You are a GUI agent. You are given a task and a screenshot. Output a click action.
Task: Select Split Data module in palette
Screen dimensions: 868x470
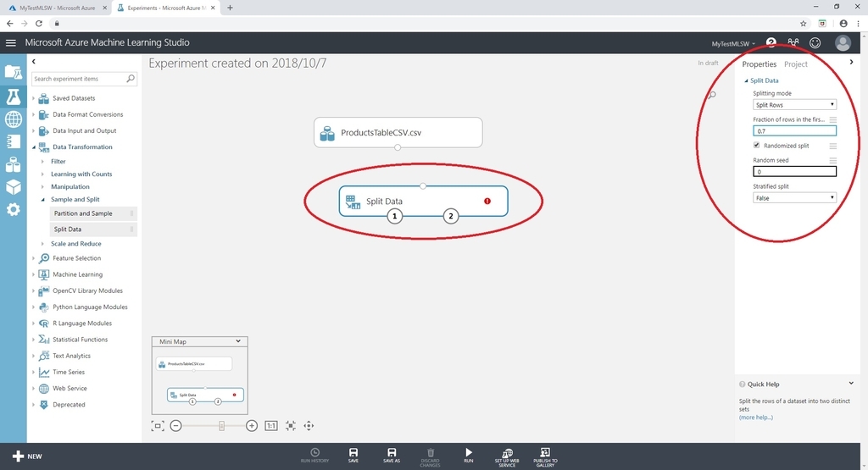tap(93, 229)
